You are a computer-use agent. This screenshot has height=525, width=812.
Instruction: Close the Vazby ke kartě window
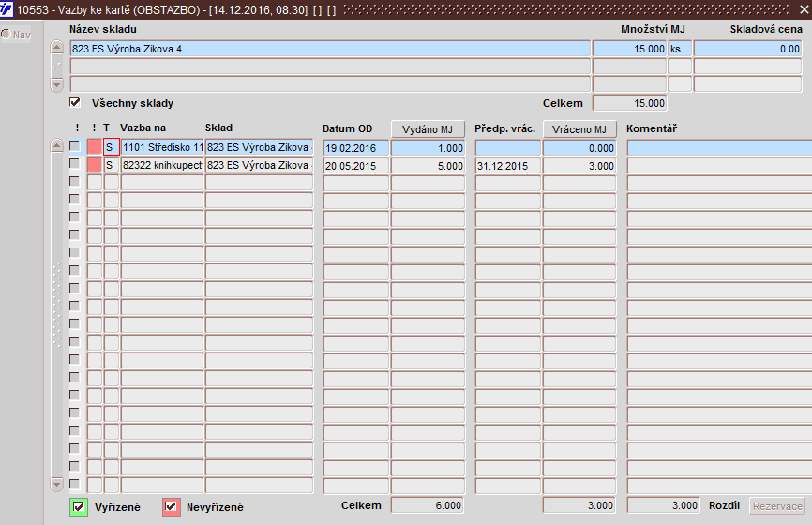804,9
